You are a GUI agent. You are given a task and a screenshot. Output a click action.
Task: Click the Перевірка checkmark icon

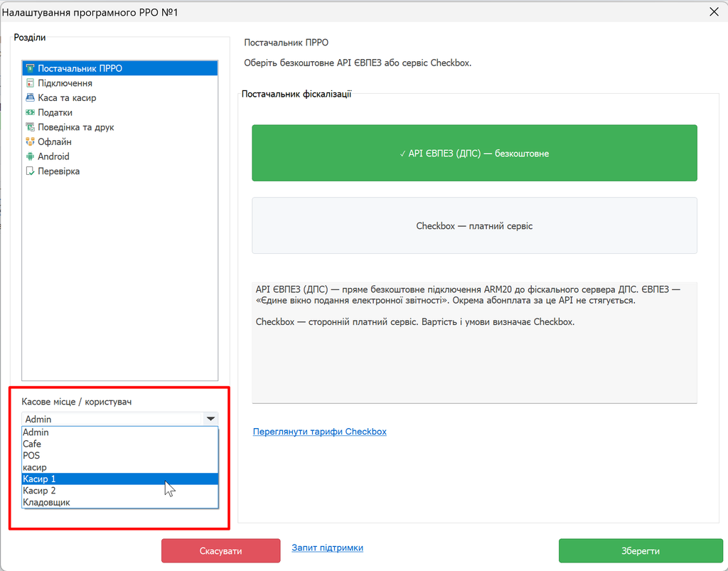click(30, 171)
